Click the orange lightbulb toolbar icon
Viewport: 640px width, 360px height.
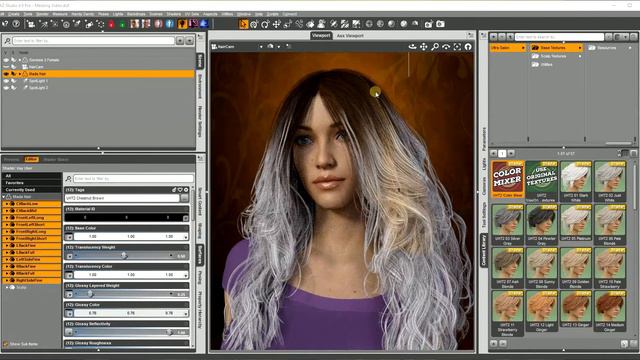pos(182,24)
